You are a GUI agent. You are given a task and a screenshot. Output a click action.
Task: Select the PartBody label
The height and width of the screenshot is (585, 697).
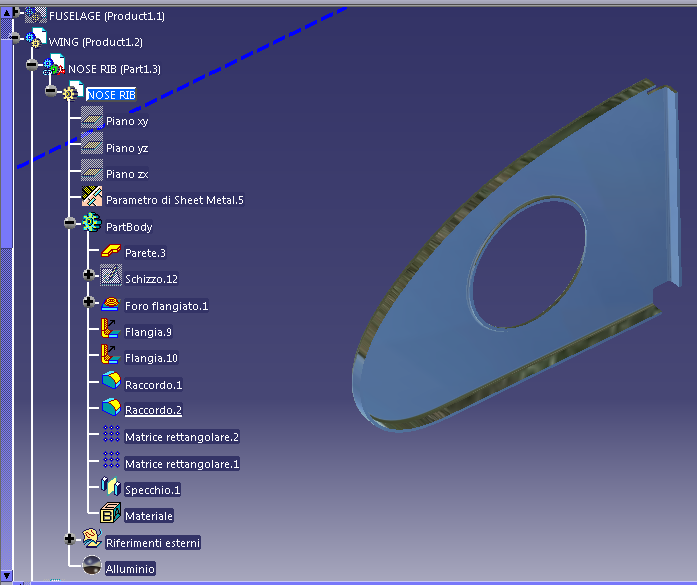[129, 227]
